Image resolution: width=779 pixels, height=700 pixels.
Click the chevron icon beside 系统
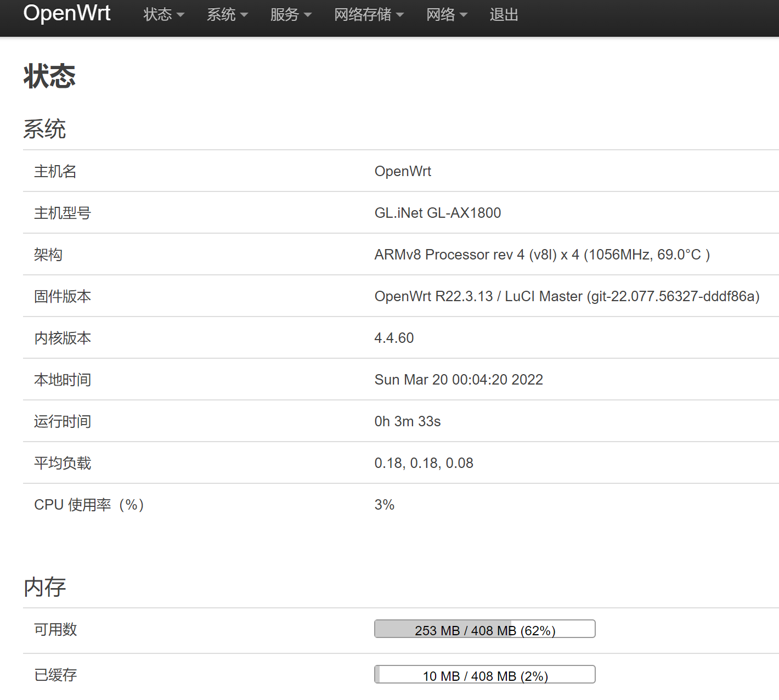click(x=245, y=16)
